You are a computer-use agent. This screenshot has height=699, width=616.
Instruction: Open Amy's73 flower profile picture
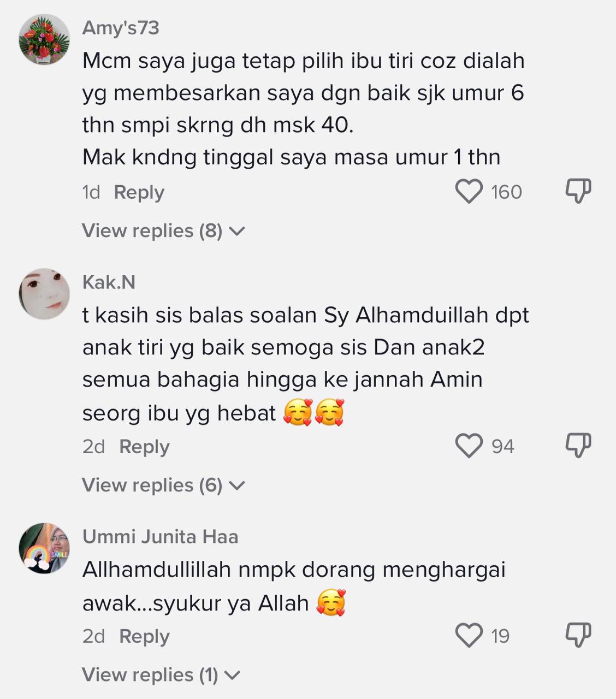pyautogui.click(x=44, y=39)
